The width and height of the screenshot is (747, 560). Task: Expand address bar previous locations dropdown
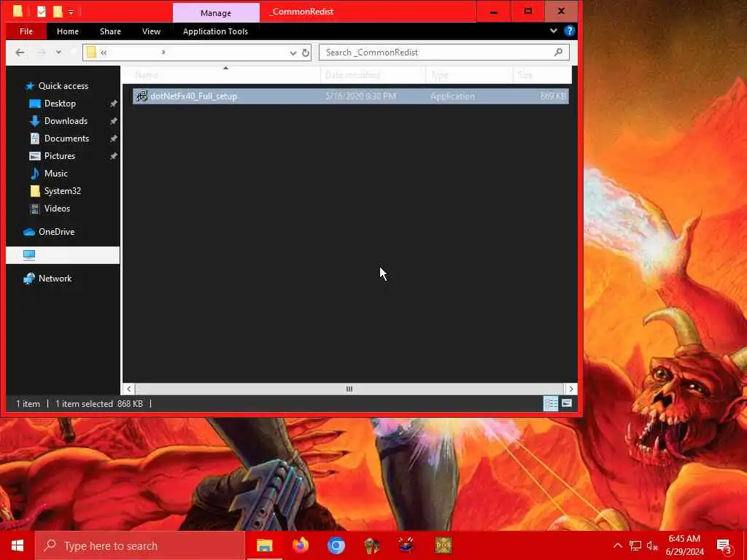[x=293, y=52]
